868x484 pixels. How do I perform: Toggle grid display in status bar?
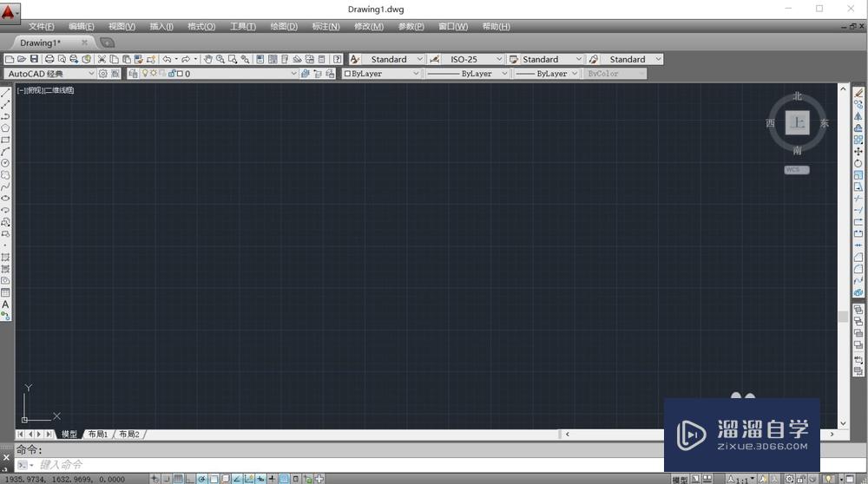coord(178,479)
